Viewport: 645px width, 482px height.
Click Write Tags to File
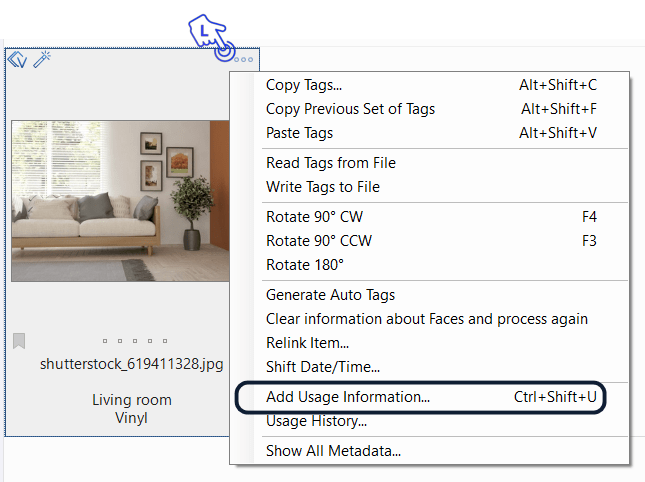click(322, 187)
